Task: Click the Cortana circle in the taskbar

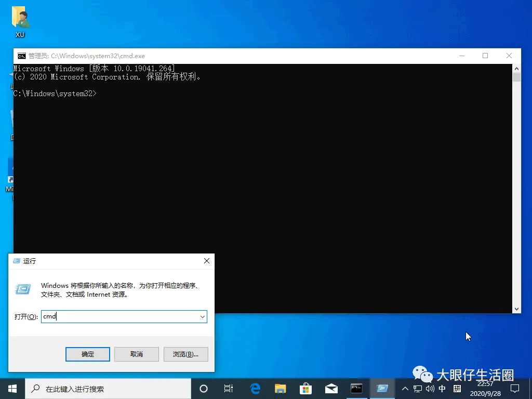Action: (203, 388)
